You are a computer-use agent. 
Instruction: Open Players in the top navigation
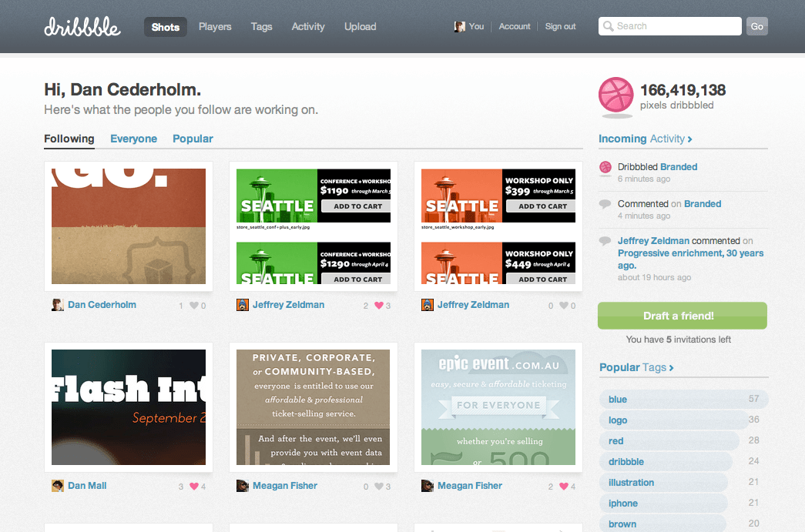215,27
